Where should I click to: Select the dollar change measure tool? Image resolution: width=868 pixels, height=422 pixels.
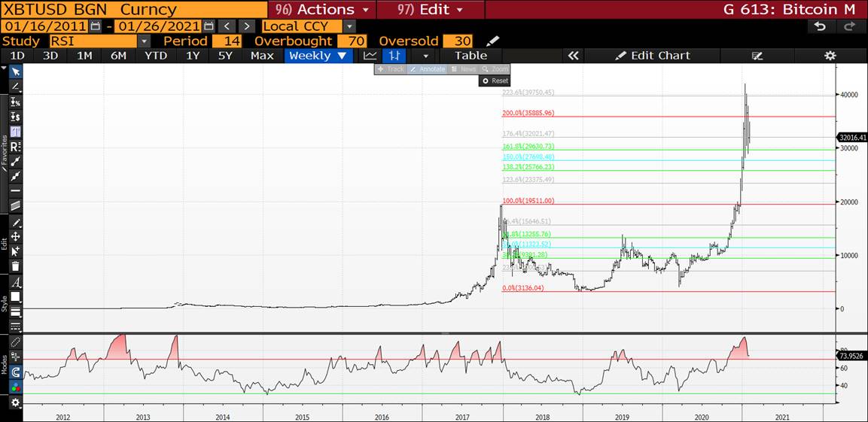(x=16, y=117)
